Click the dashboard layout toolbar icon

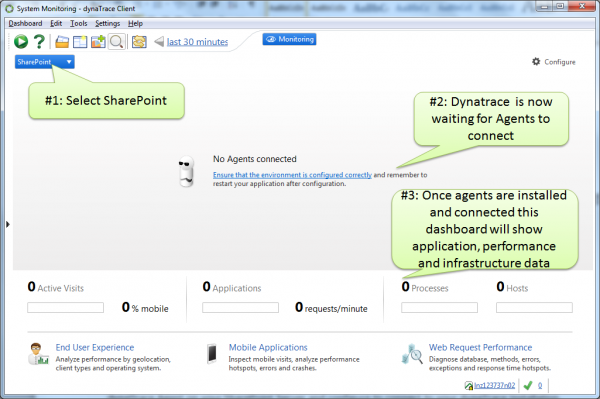[x=80, y=42]
